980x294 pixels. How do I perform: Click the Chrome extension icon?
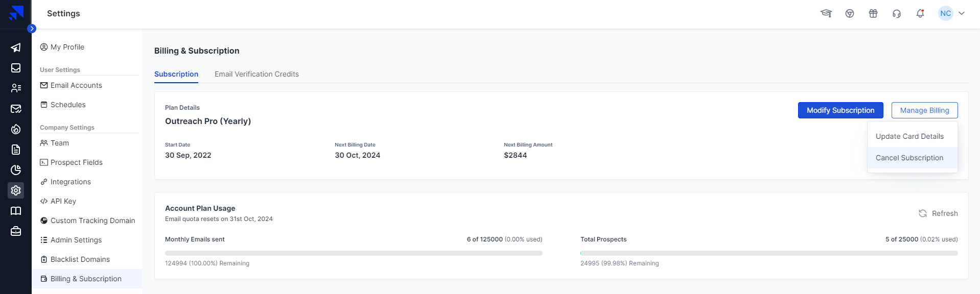[850, 13]
